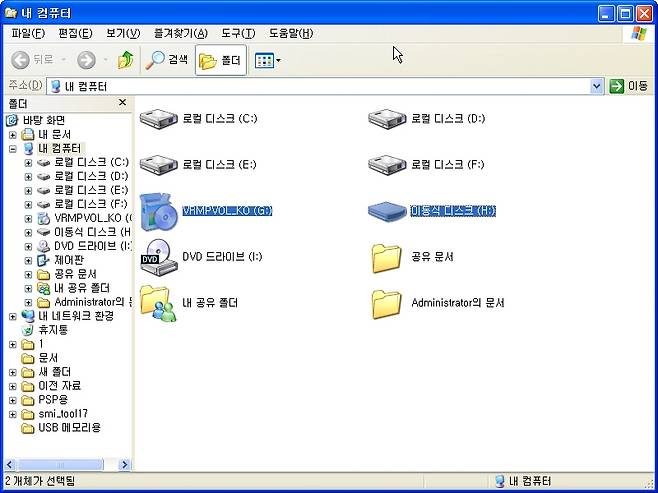The width and height of the screenshot is (658, 493).
Task: Select the VRMPVOL_KO (G:) disc icon
Action: coord(158,211)
